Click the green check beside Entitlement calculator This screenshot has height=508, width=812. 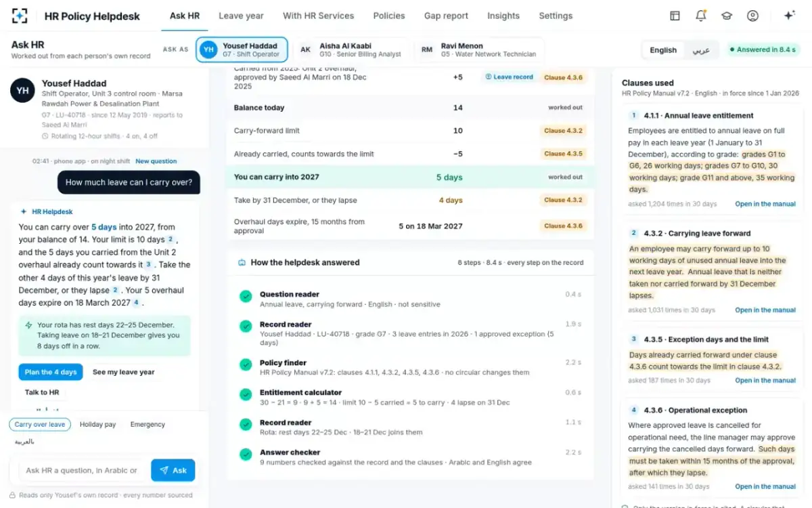pyautogui.click(x=246, y=395)
